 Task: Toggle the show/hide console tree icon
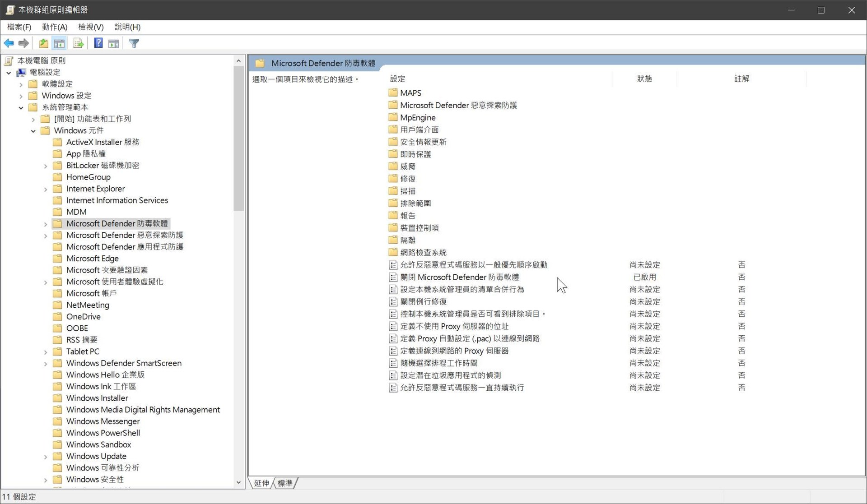click(59, 43)
